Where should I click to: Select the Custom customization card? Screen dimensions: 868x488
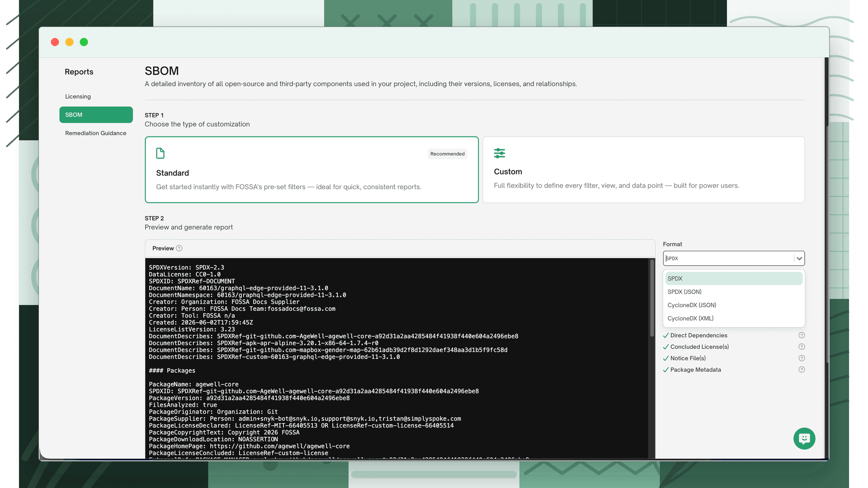click(643, 169)
